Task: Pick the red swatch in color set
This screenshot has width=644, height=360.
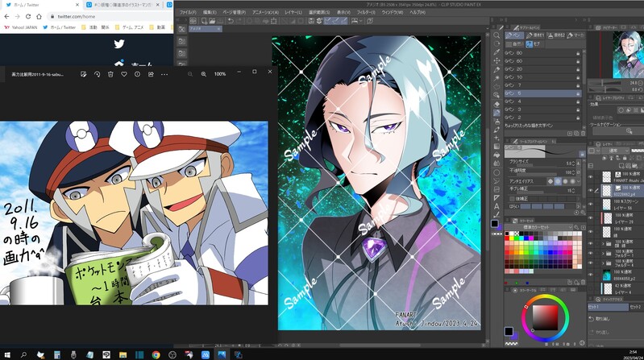Action: [507, 238]
